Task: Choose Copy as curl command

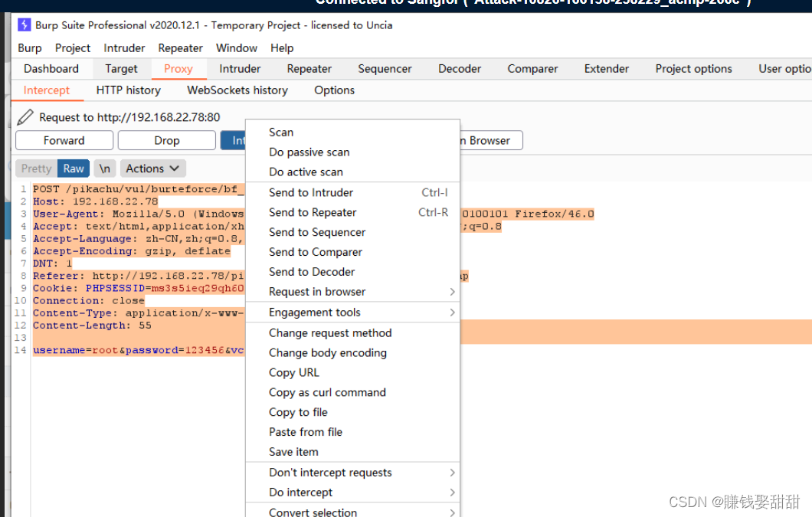Action: (x=352, y=392)
